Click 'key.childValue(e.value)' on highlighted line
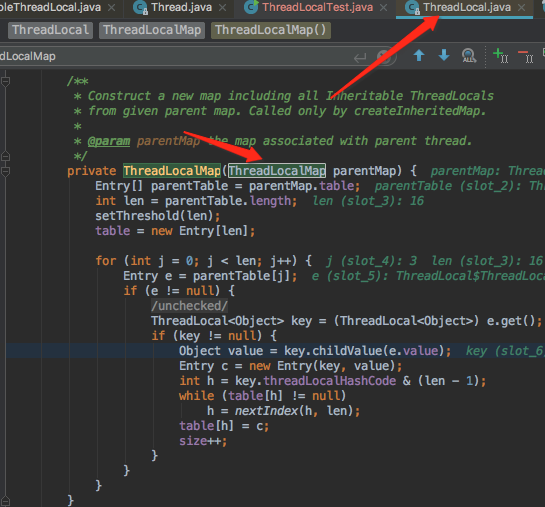 364,351
